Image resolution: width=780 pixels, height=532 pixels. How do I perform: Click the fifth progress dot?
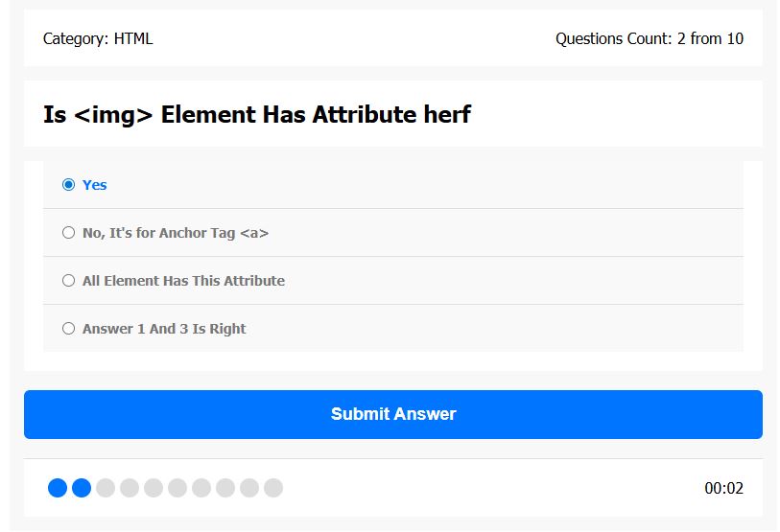[x=154, y=488]
